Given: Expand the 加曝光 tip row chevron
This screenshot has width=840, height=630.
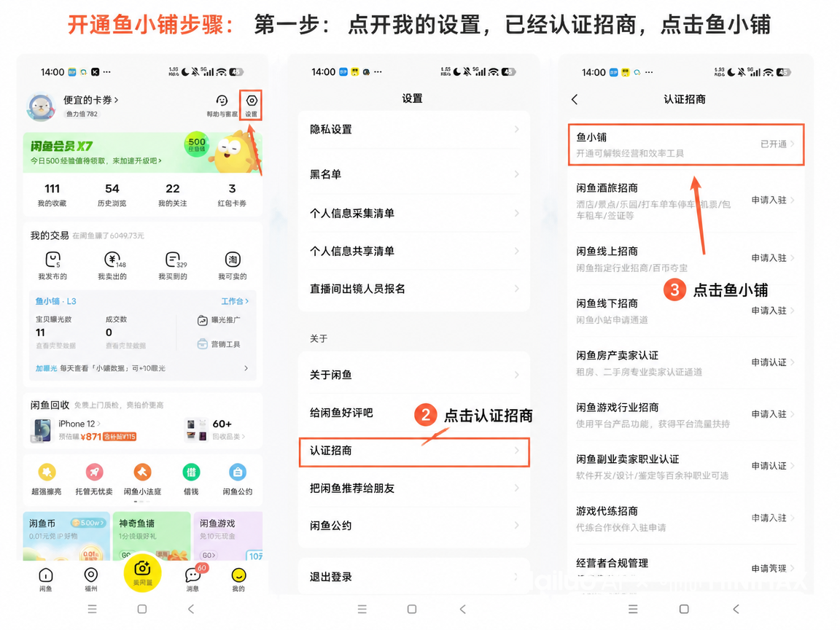Looking at the screenshot, I should pyautogui.click(x=246, y=368).
